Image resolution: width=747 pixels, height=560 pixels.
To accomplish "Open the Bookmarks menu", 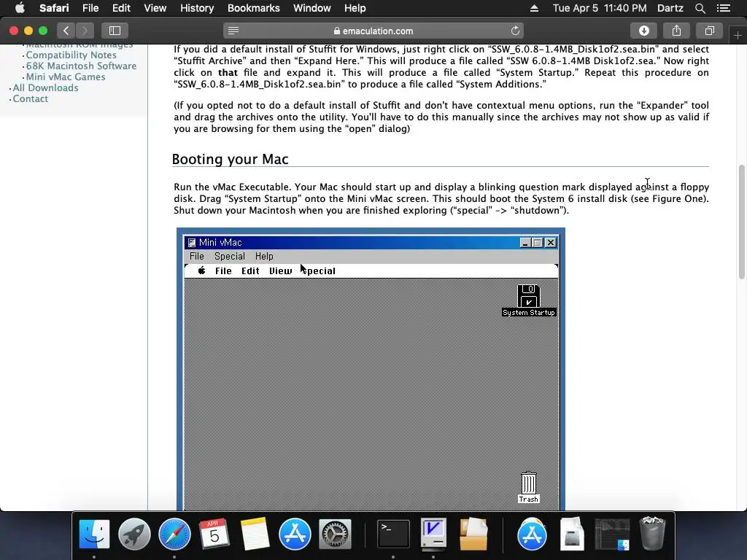I will [x=253, y=8].
